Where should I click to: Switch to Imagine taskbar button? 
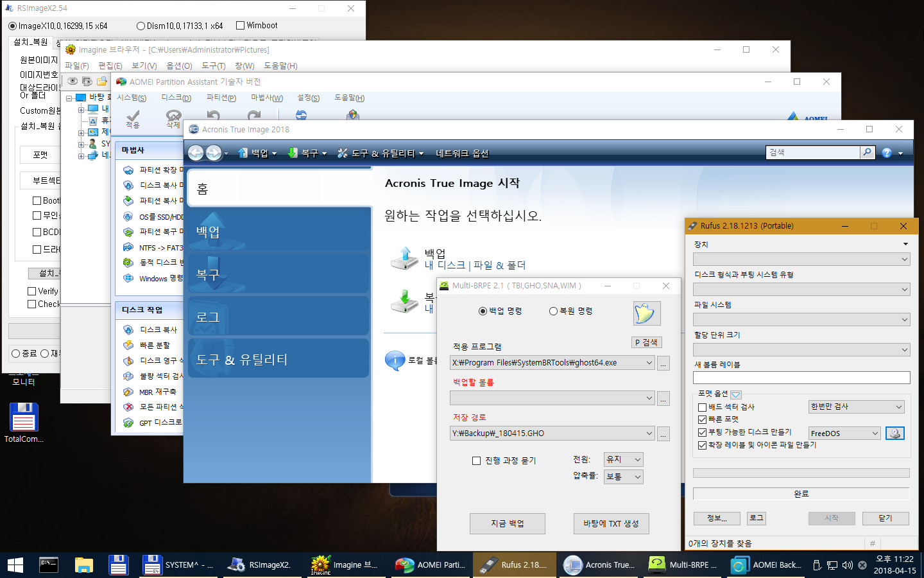[346, 565]
